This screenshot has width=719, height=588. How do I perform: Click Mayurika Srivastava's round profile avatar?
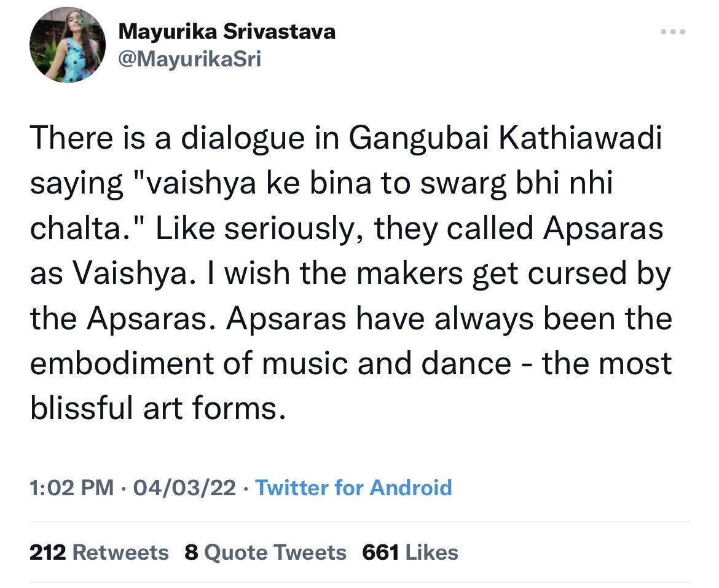68,47
